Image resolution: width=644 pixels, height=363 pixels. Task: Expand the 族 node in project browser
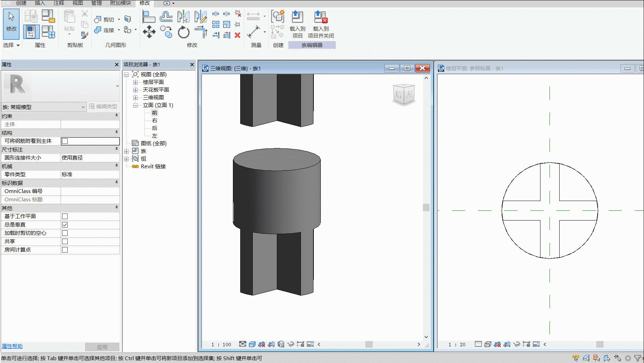127,151
